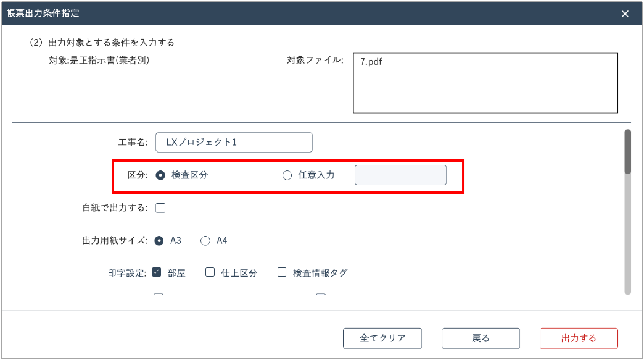Select the 検査区分 radio button

click(x=160, y=175)
